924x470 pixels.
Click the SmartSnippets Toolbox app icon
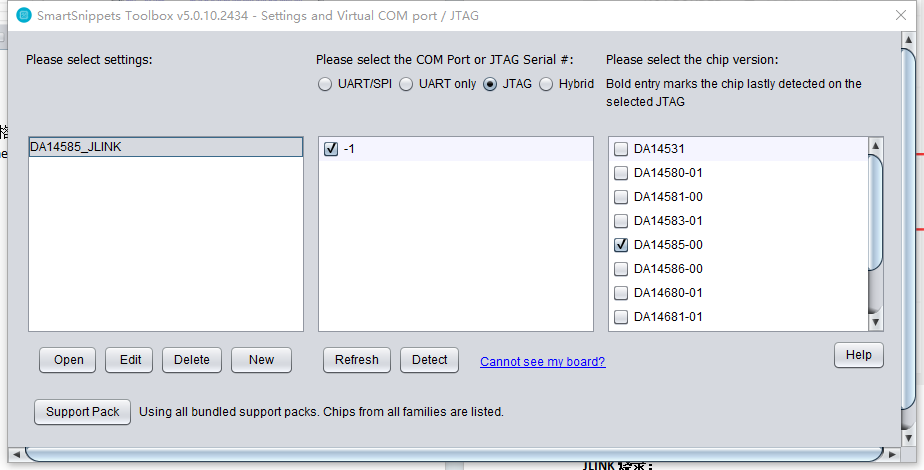tap(24, 15)
